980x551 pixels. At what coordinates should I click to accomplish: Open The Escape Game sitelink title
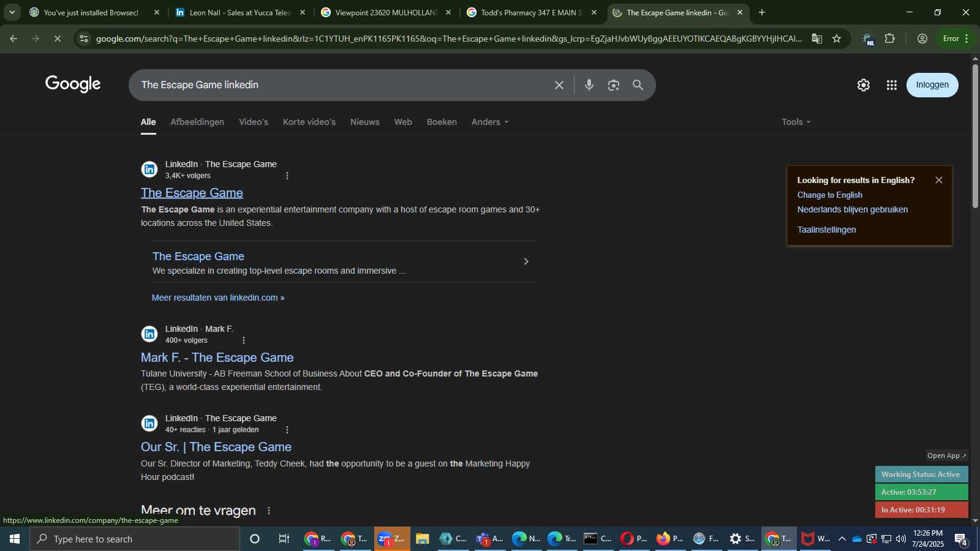pyautogui.click(x=198, y=257)
